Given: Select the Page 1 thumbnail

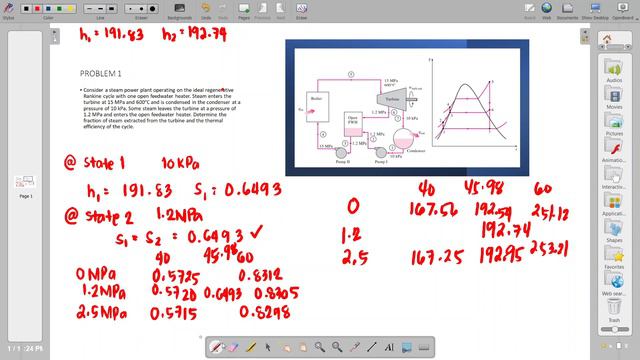Looking at the screenshot, I should (25, 182).
